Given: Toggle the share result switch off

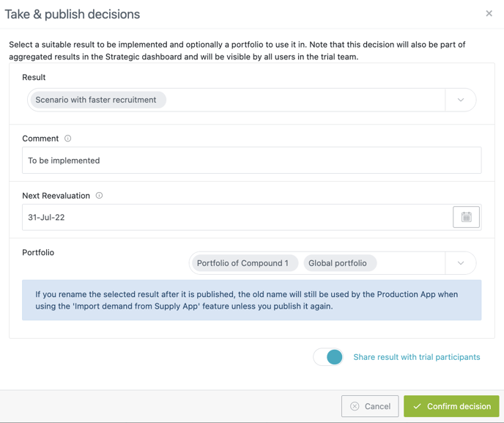Looking at the screenshot, I should coord(328,357).
